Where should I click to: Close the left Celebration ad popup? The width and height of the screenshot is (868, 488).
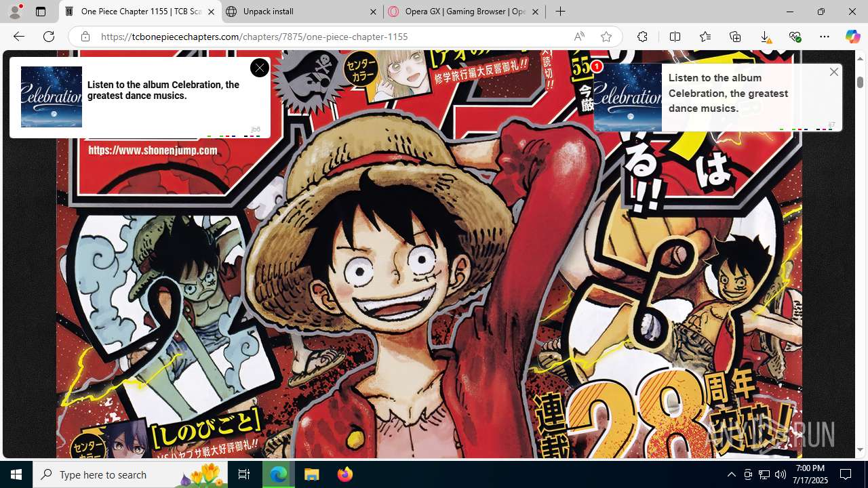coord(259,68)
